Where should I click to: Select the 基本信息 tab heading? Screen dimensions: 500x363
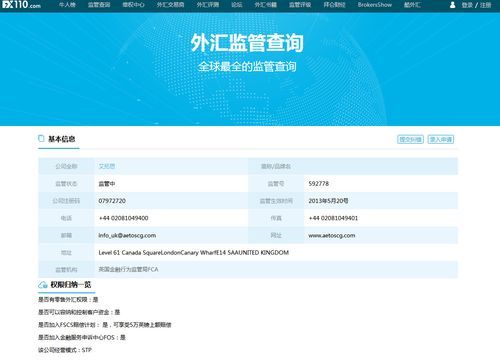62,139
